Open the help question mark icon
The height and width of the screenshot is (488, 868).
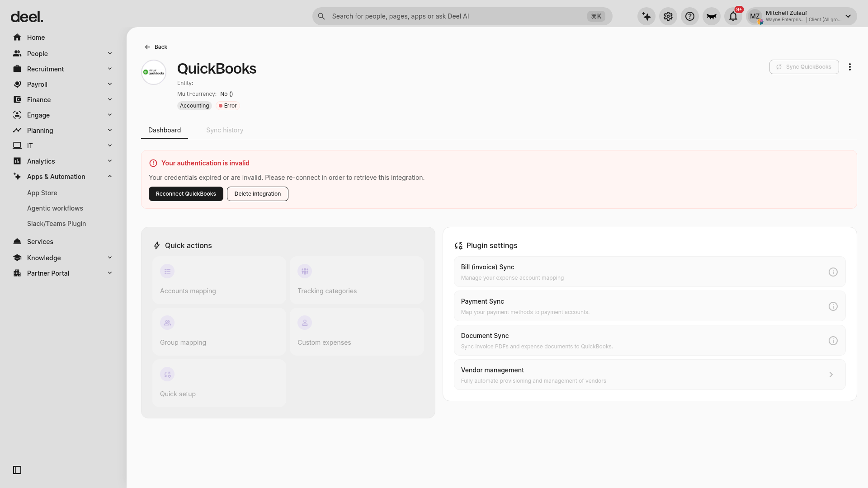pyautogui.click(x=690, y=16)
